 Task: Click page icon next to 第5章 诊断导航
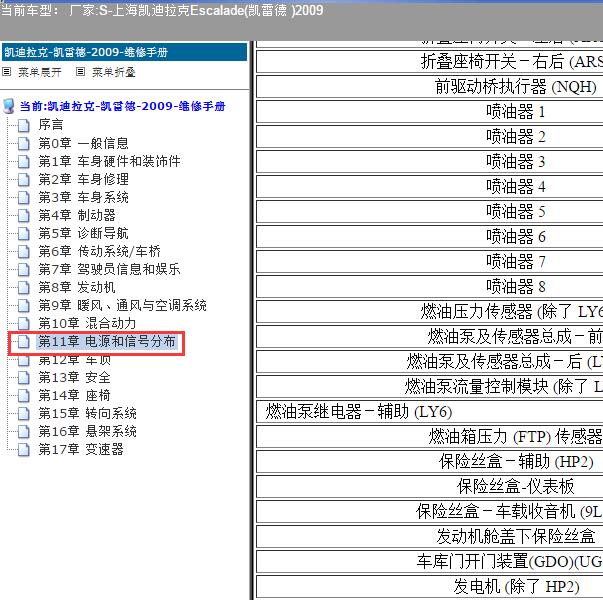pyautogui.click(x=24, y=233)
